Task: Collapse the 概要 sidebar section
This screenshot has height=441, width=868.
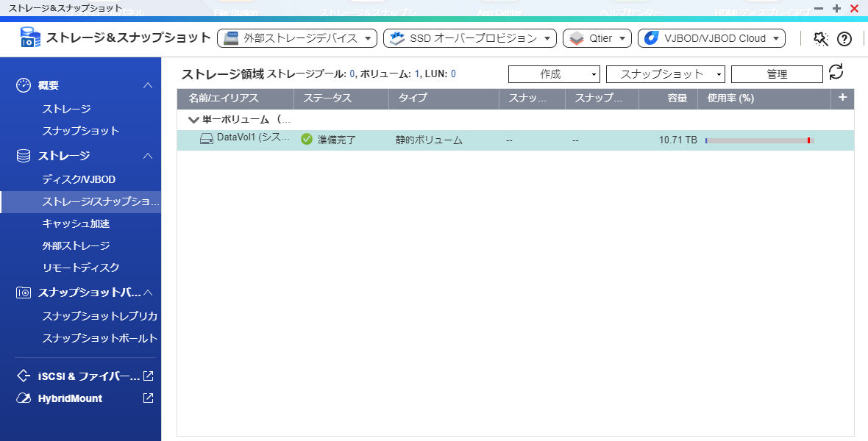Action: (148, 85)
